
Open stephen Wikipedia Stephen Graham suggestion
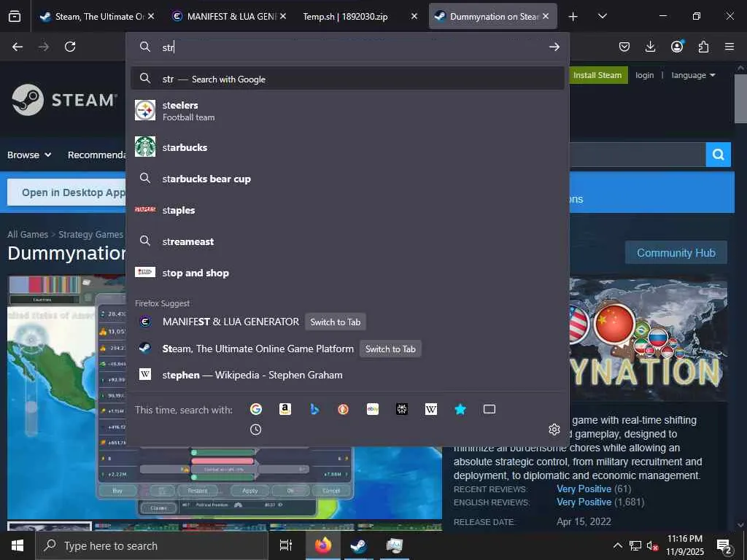(x=347, y=375)
